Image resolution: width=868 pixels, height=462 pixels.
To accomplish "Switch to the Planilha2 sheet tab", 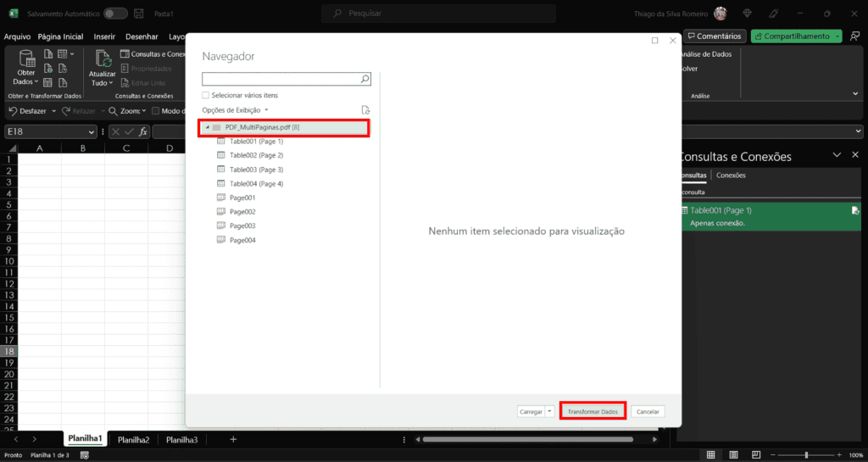I will click(134, 440).
